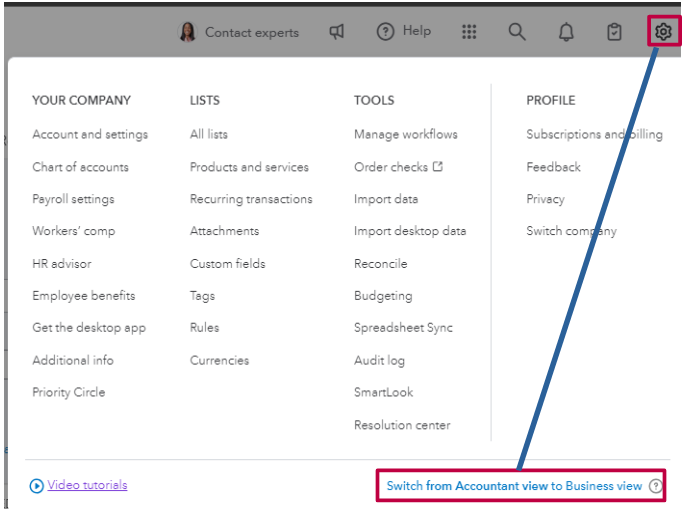Viewport: 685px width, 516px height.
Task: Open Account and settings
Action: (90, 135)
